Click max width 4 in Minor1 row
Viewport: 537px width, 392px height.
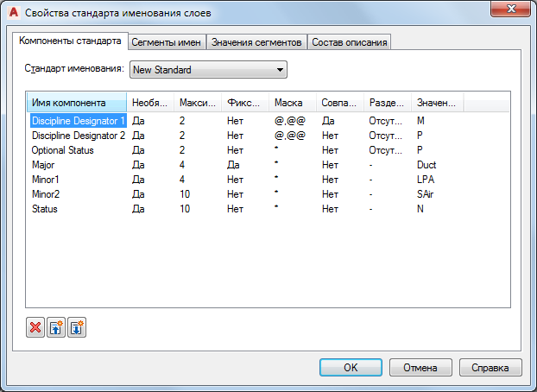(182, 180)
